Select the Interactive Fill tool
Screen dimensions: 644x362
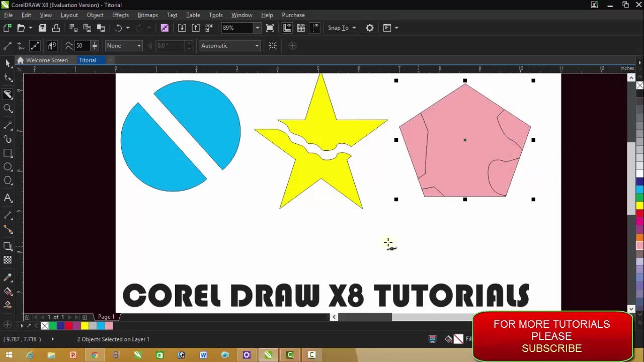(x=8, y=291)
